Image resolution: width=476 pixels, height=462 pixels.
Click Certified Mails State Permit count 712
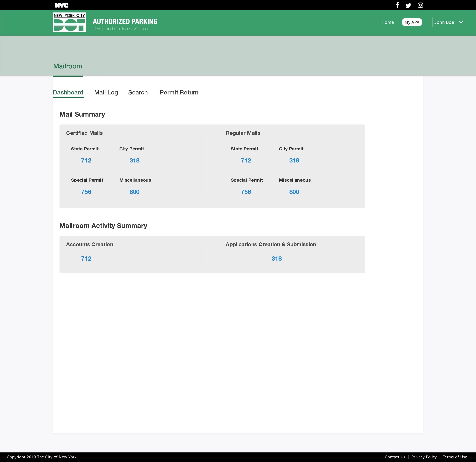[86, 160]
